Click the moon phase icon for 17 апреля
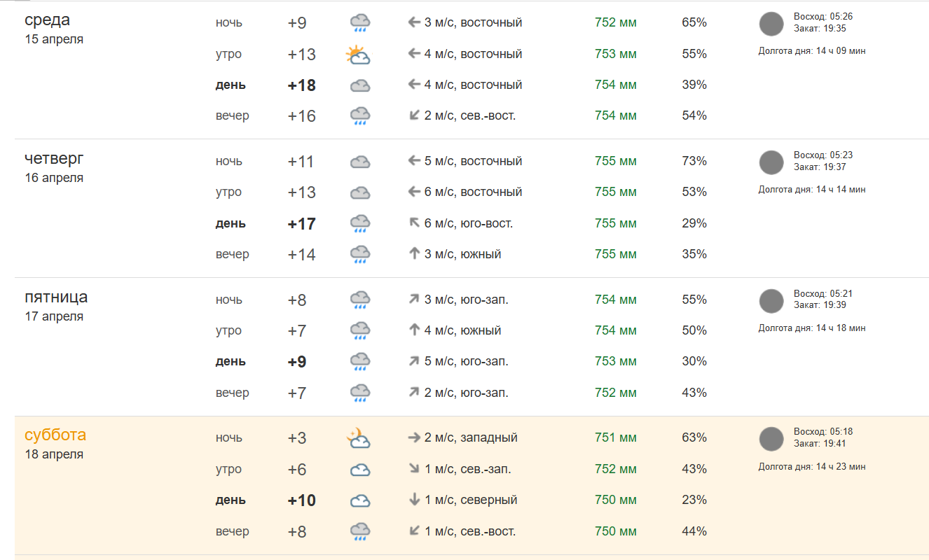The image size is (929, 560). [771, 301]
